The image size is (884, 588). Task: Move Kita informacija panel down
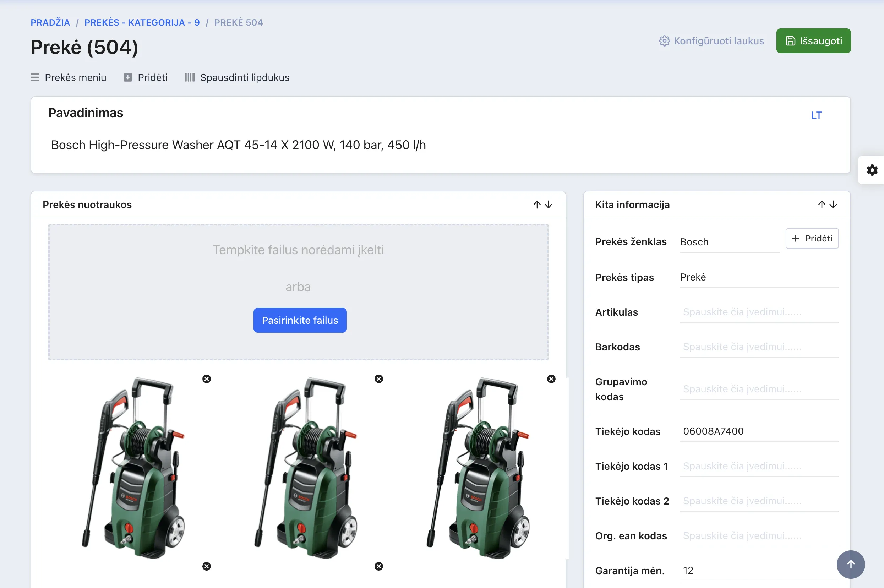[833, 205]
